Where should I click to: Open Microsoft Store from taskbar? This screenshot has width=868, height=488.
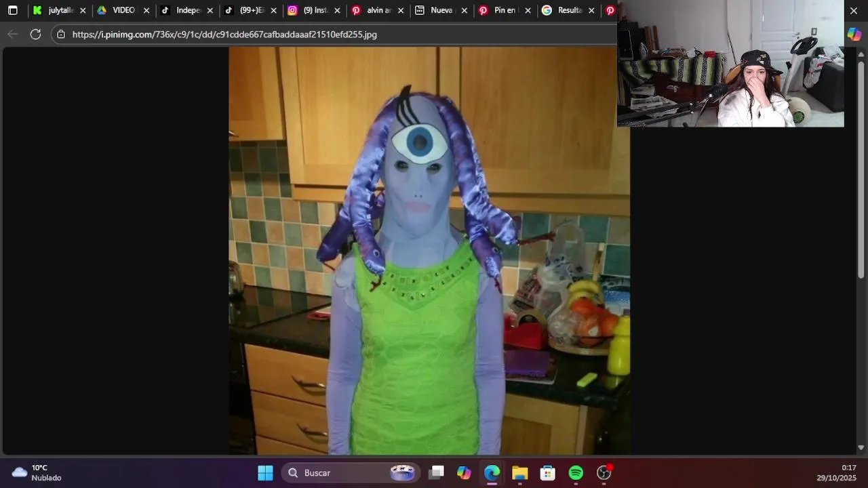click(547, 472)
